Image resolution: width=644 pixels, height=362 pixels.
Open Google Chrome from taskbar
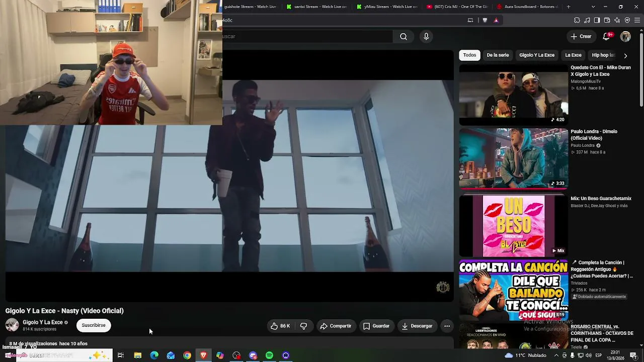coord(187,355)
